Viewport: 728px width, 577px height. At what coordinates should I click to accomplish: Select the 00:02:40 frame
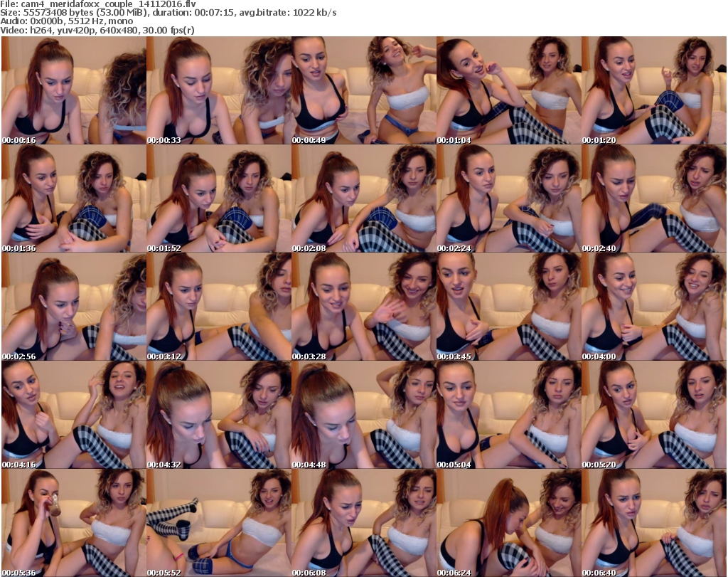(653, 199)
